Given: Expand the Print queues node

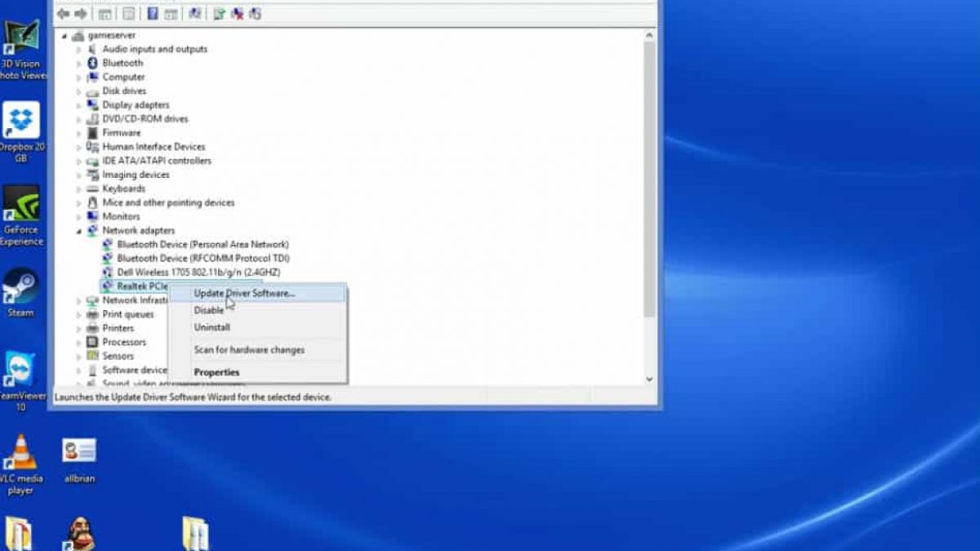Looking at the screenshot, I should (79, 314).
